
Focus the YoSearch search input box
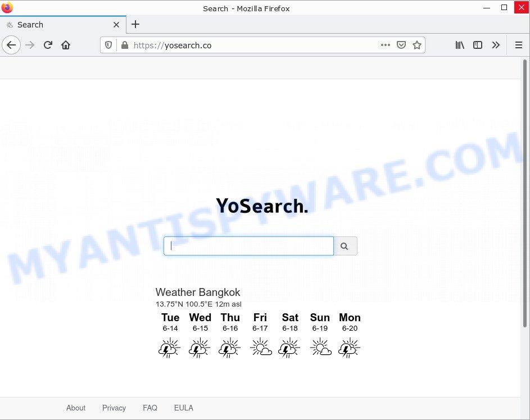(x=249, y=246)
